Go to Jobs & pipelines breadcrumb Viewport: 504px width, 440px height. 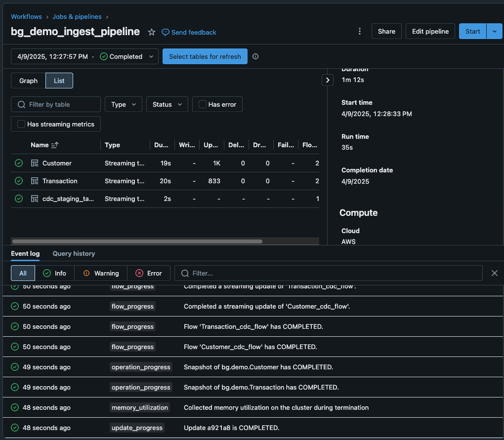(x=77, y=17)
